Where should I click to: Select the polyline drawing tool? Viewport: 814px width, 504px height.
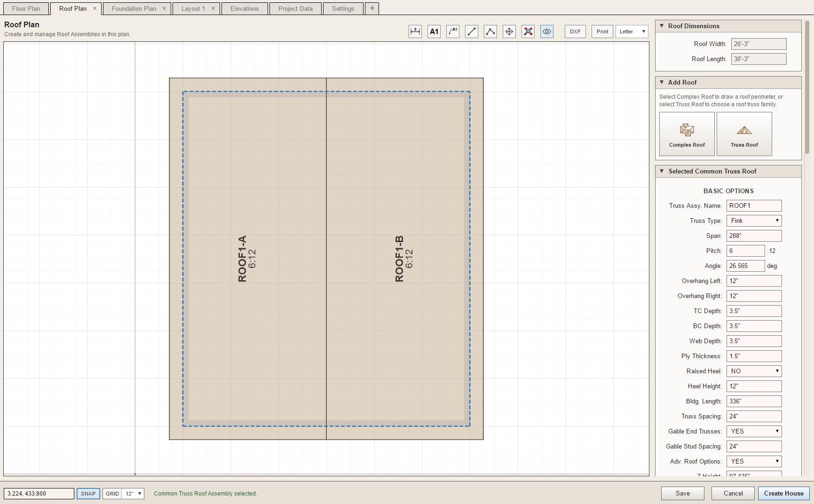[x=490, y=31]
